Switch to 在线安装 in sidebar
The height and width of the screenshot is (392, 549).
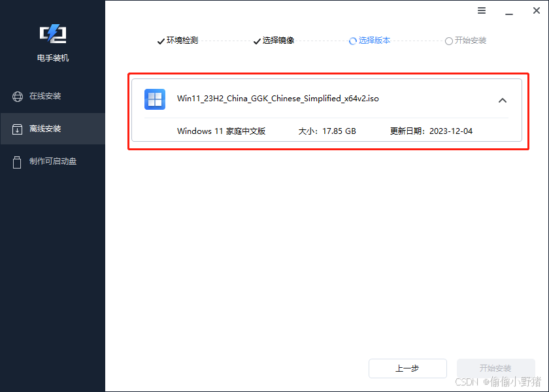click(x=52, y=96)
